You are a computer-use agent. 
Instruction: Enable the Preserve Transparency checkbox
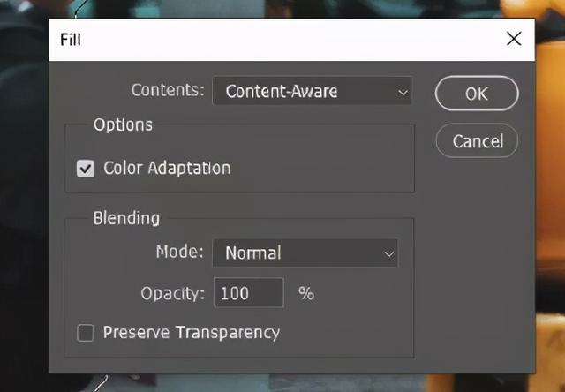click(x=86, y=333)
